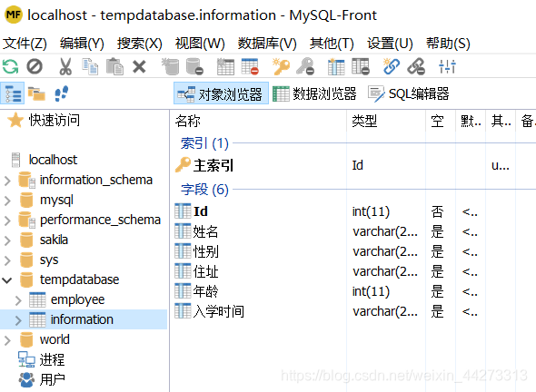Open 用户 (users) item
The width and height of the screenshot is (536, 392).
tap(42, 379)
